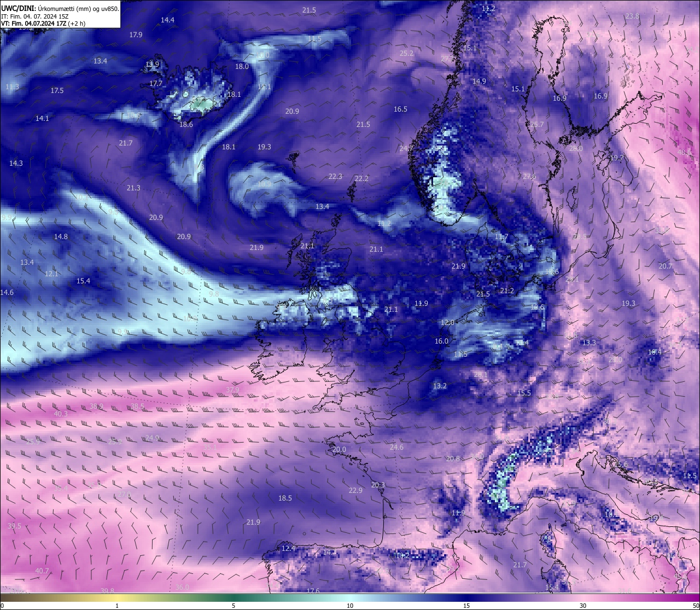Click the 19.7 value label
This screenshot has height=610, width=700.
coord(617,158)
